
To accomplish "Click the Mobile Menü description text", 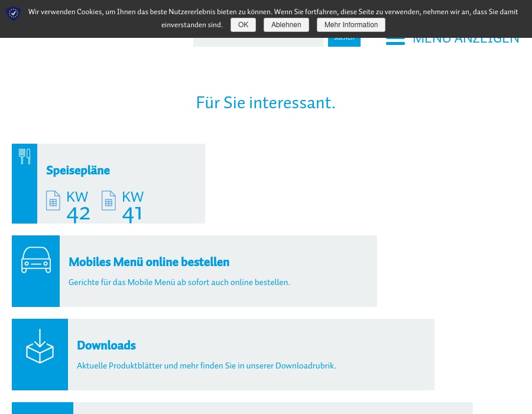I will [179, 283].
